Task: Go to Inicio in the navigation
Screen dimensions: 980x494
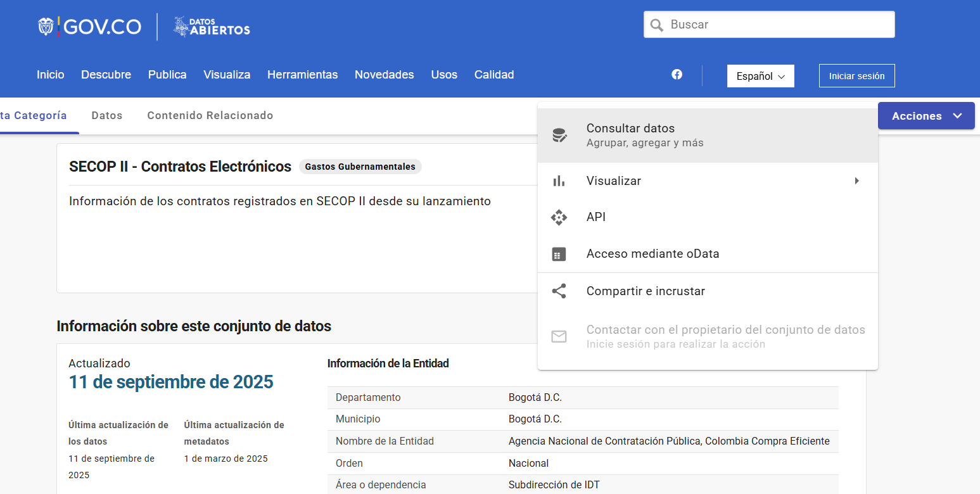Action: (51, 75)
